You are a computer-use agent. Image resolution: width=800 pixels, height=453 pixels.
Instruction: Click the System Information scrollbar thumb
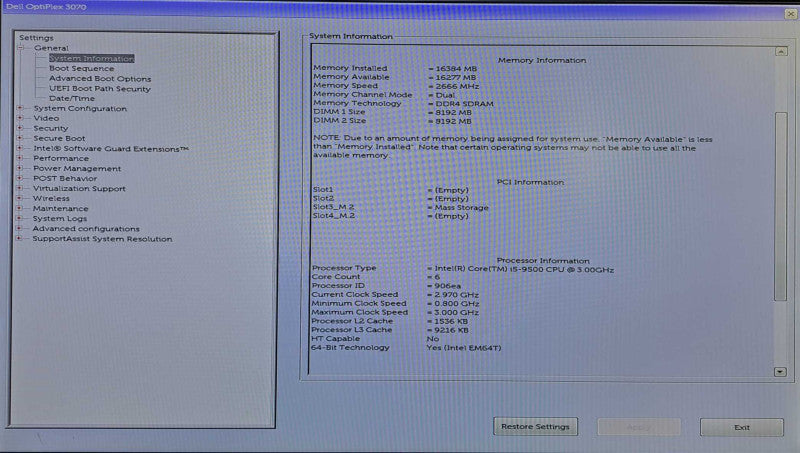(x=781, y=206)
